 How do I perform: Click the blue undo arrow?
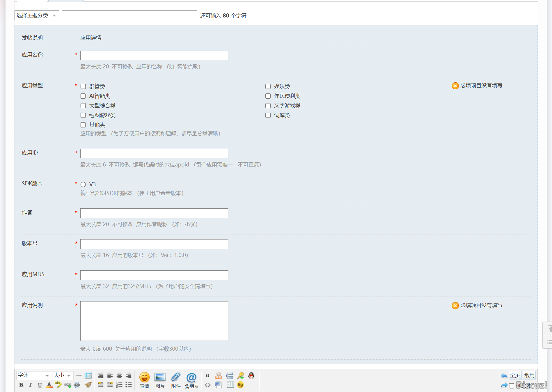pyautogui.click(x=504, y=376)
